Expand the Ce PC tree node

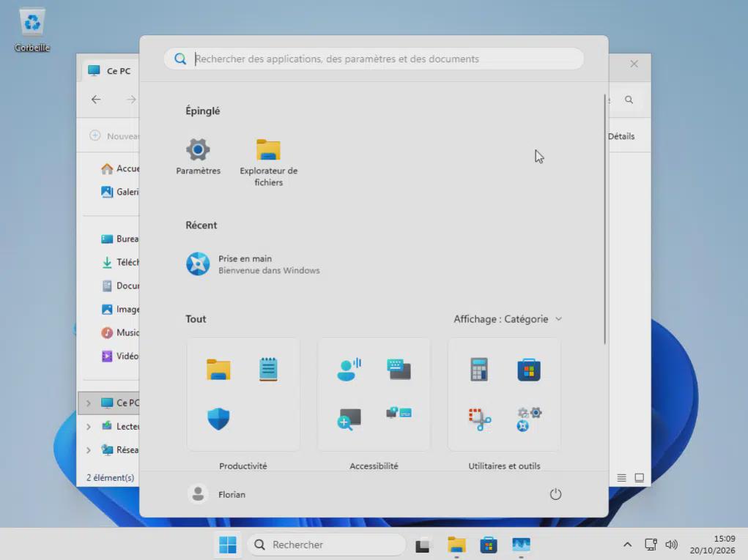pos(88,403)
